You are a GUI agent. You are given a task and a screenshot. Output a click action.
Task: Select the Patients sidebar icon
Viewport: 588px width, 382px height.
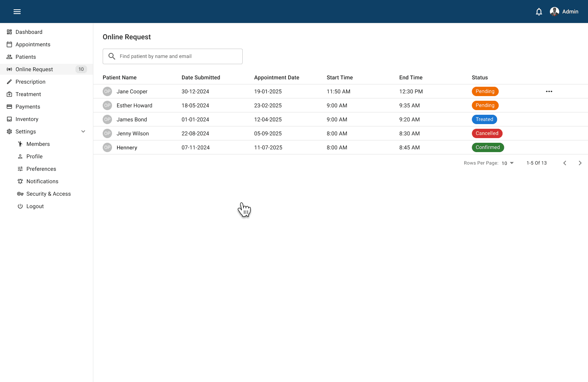coord(10,56)
